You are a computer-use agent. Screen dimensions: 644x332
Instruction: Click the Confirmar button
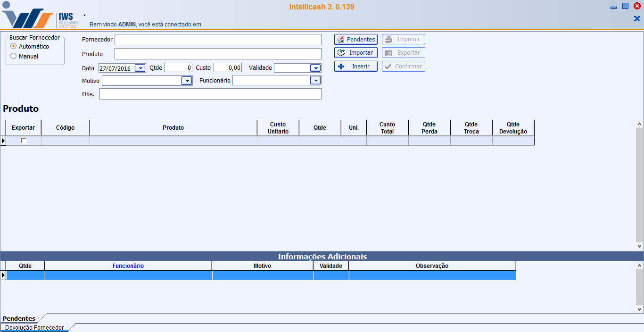[404, 66]
